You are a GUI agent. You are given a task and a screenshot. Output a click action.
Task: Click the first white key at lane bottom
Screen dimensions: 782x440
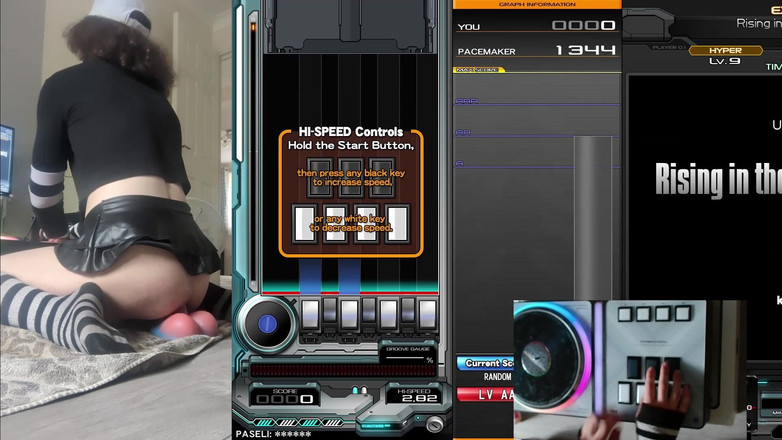310,314
